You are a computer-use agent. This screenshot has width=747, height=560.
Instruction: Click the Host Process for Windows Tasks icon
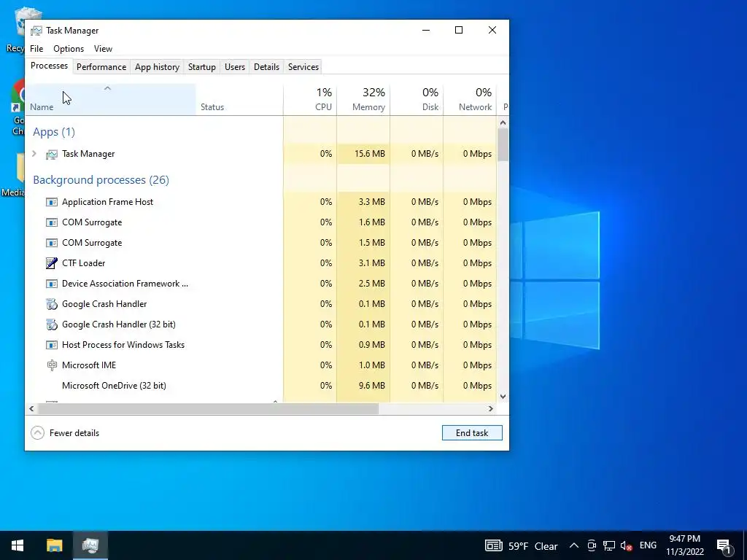point(52,345)
